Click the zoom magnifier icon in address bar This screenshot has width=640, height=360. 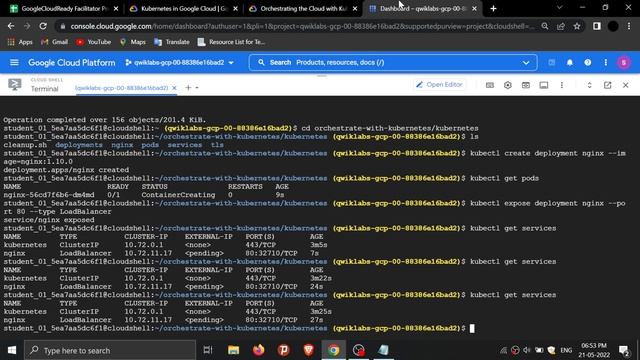point(544,26)
